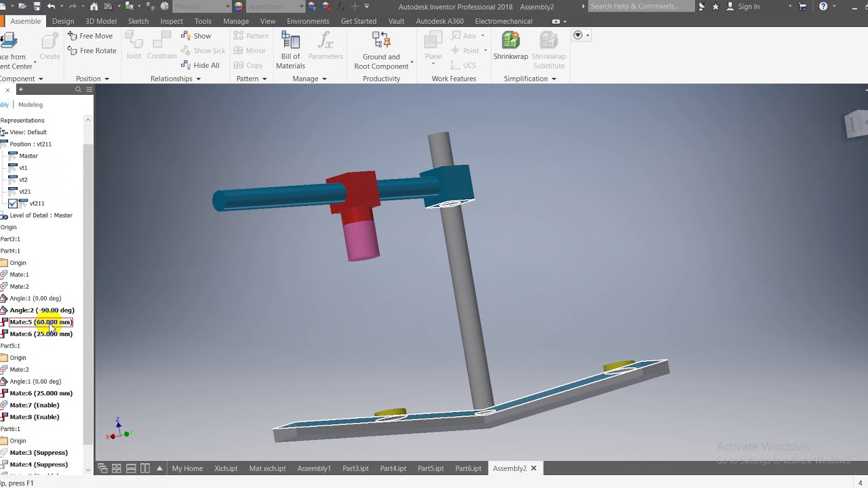Switch to Part3.ipt document tab

pos(355,468)
